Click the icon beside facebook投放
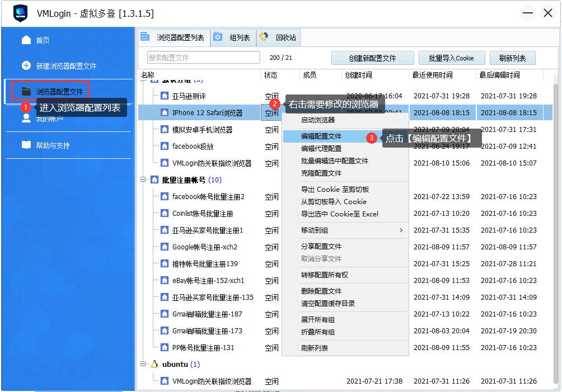 pos(165,147)
